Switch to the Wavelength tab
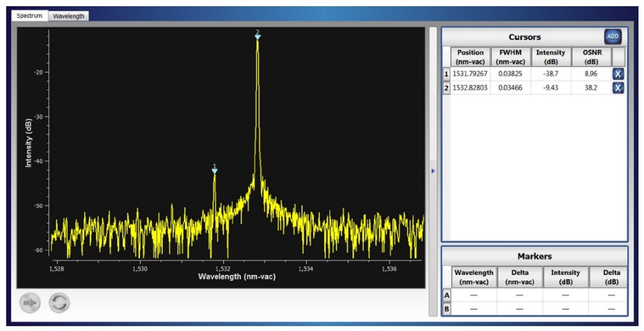 [68, 16]
